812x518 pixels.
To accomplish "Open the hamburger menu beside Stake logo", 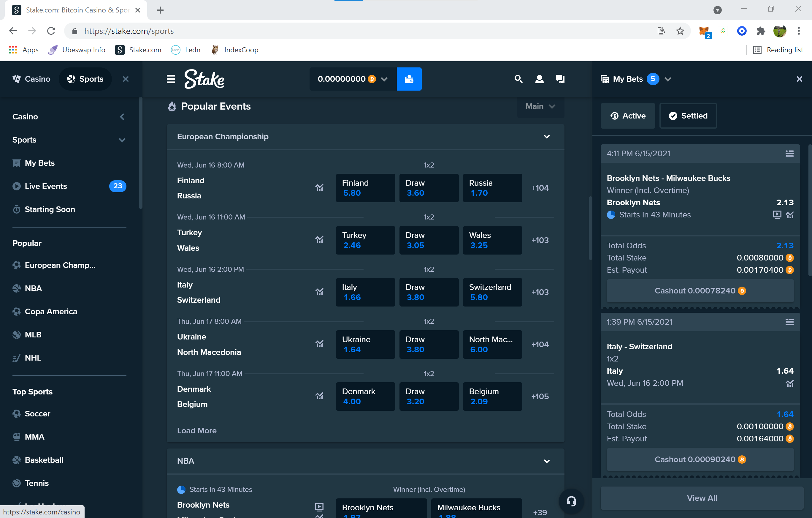I will tap(171, 79).
